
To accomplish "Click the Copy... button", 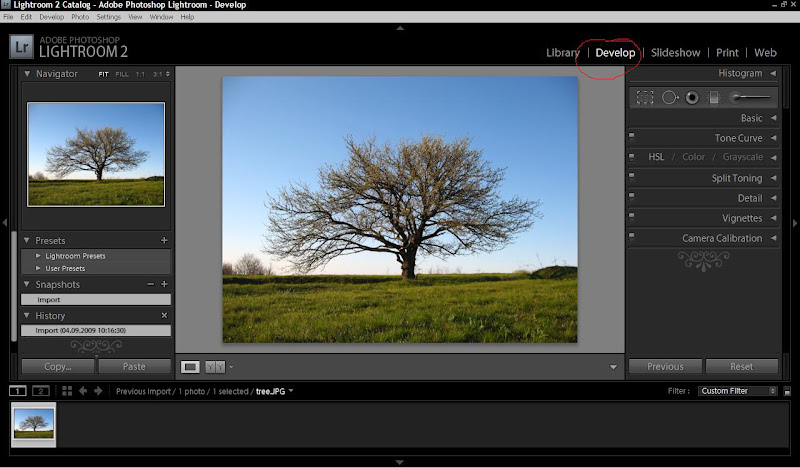I will [x=58, y=367].
